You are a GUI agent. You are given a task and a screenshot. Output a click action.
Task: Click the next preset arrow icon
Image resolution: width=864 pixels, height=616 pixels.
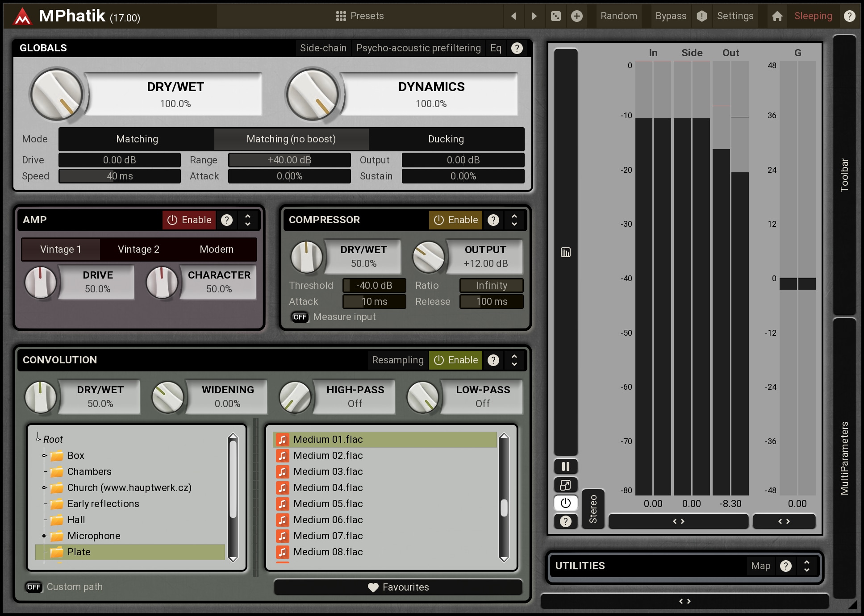point(534,16)
